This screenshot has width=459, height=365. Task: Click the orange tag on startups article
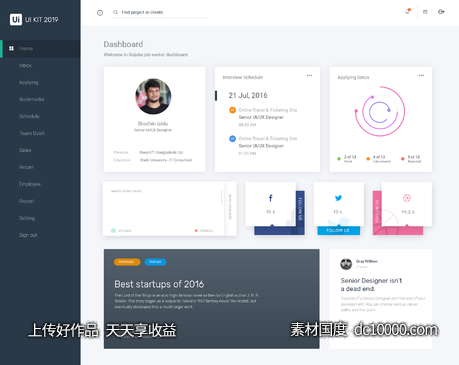pos(127,262)
